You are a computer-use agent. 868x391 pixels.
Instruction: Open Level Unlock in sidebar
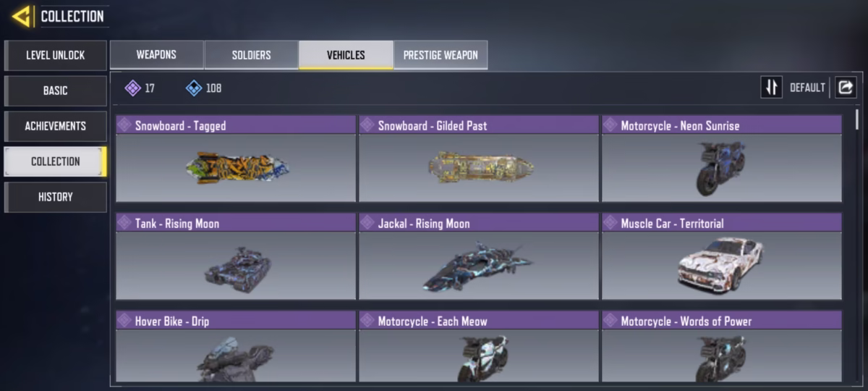coord(56,55)
